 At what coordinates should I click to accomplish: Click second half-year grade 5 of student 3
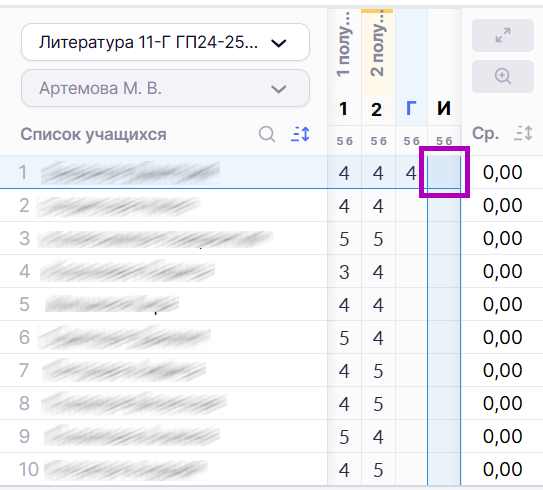378,238
